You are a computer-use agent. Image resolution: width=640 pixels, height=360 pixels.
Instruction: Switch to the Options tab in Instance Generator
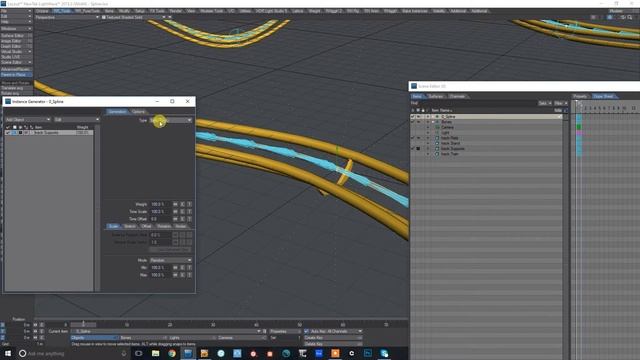pyautogui.click(x=138, y=112)
